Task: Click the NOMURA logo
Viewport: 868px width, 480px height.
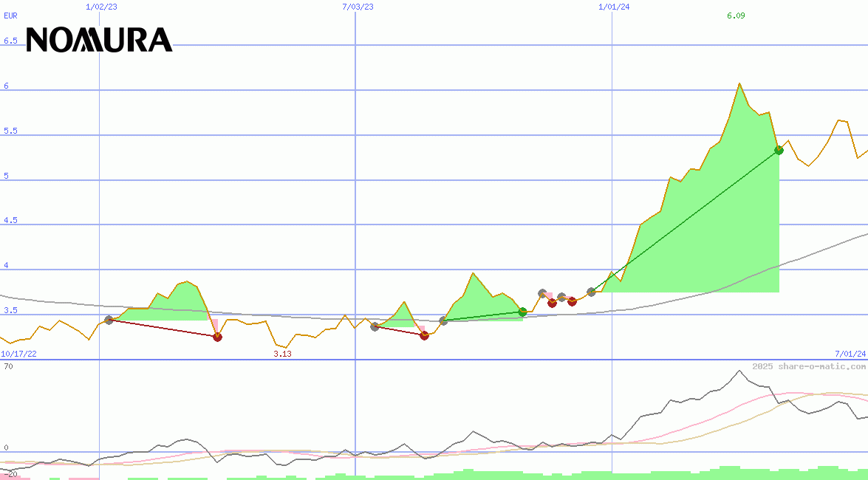Action: (99, 40)
